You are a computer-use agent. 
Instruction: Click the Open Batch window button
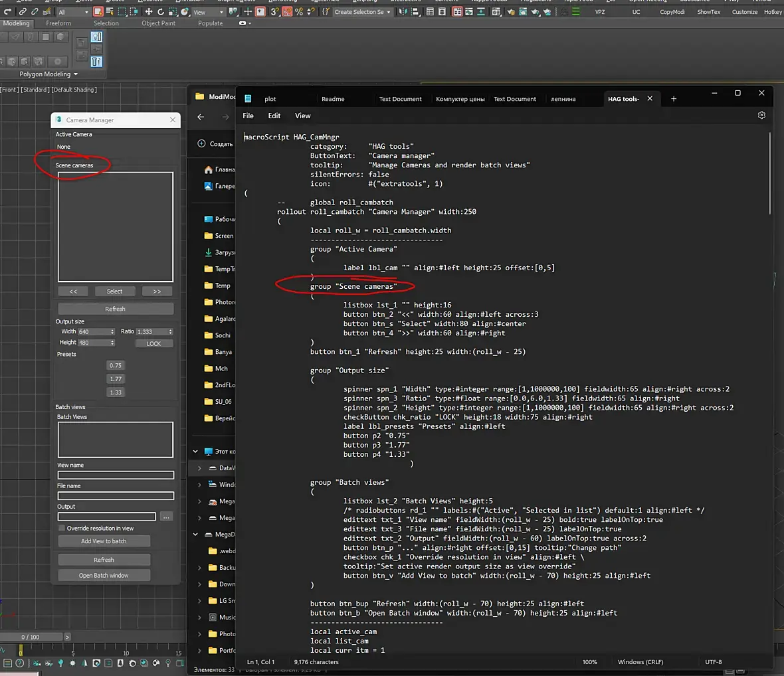[x=104, y=576]
